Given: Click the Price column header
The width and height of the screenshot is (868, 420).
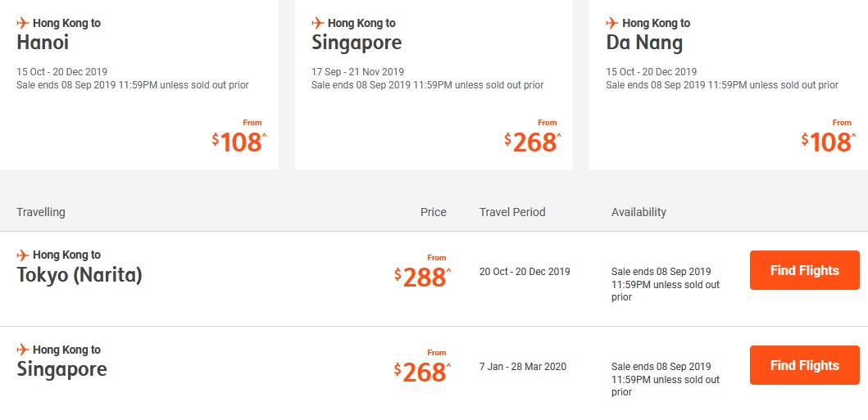Looking at the screenshot, I should click(434, 212).
